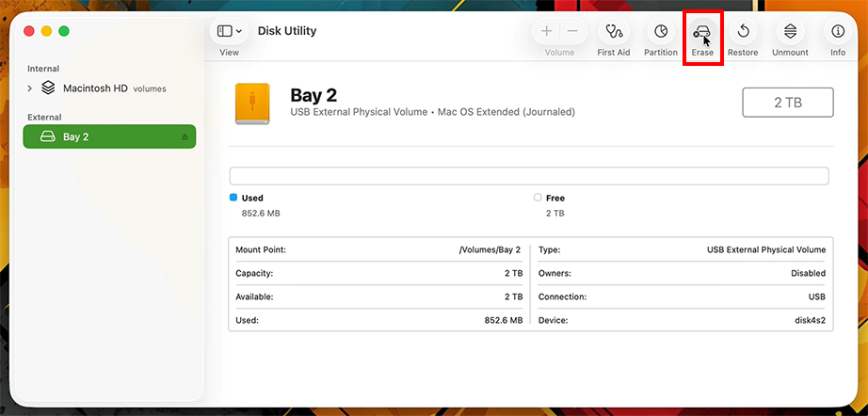Click the green full-screen button
868x416 pixels.
click(x=64, y=32)
